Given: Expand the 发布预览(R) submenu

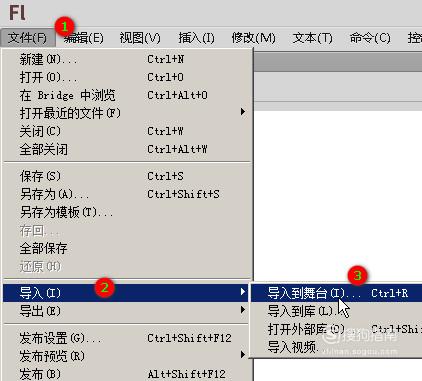Looking at the screenshot, I should point(127,356).
